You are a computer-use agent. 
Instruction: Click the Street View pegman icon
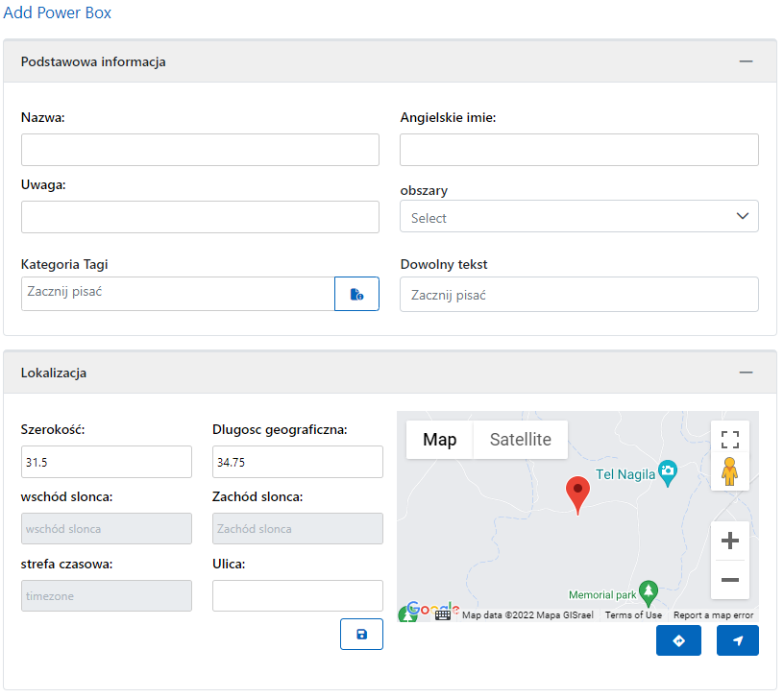[729, 472]
